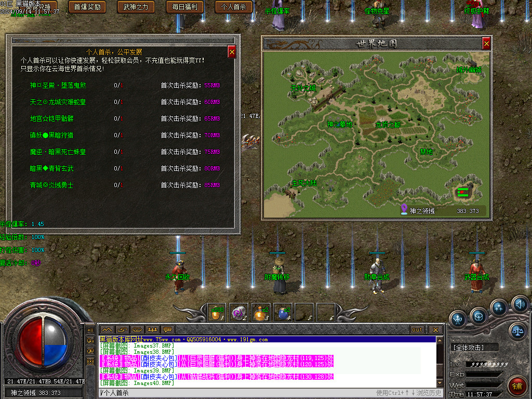Talk to the 武器合成 NPC
Viewport: 532px width, 399px height.
coord(477,276)
